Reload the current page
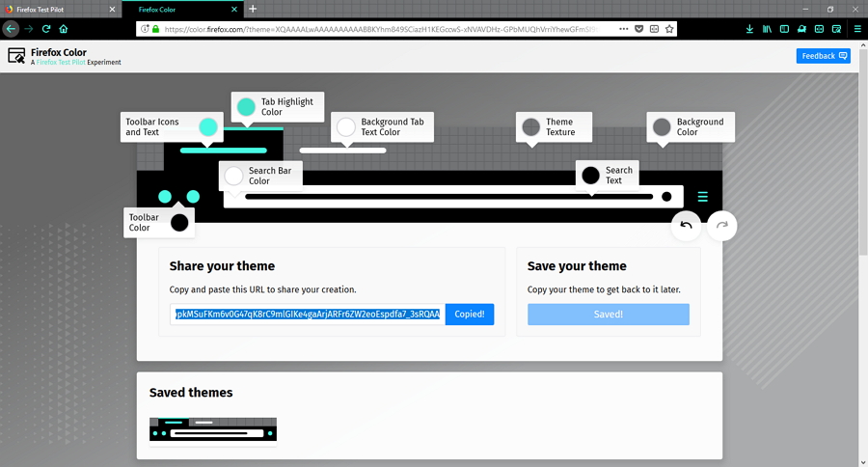This screenshot has width=868, height=467. [x=46, y=29]
